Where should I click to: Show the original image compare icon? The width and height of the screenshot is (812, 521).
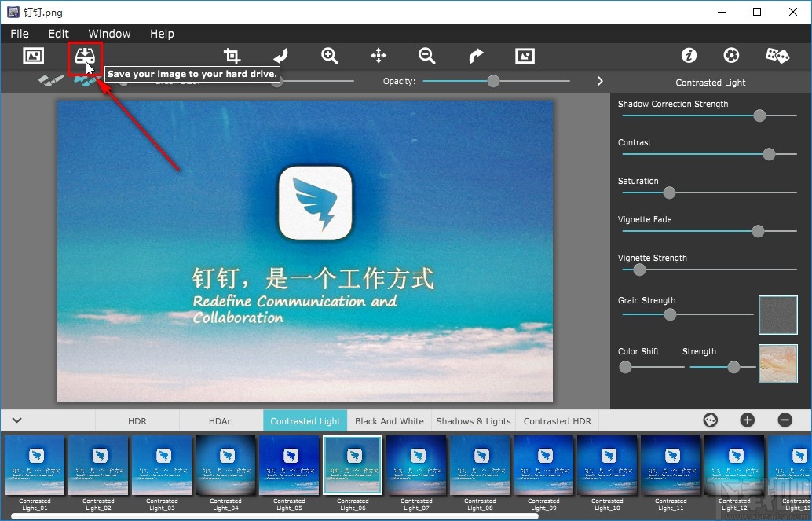click(x=525, y=56)
